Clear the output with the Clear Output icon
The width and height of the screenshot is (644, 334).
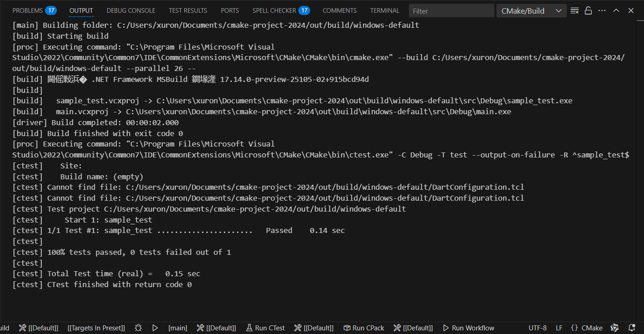(574, 10)
